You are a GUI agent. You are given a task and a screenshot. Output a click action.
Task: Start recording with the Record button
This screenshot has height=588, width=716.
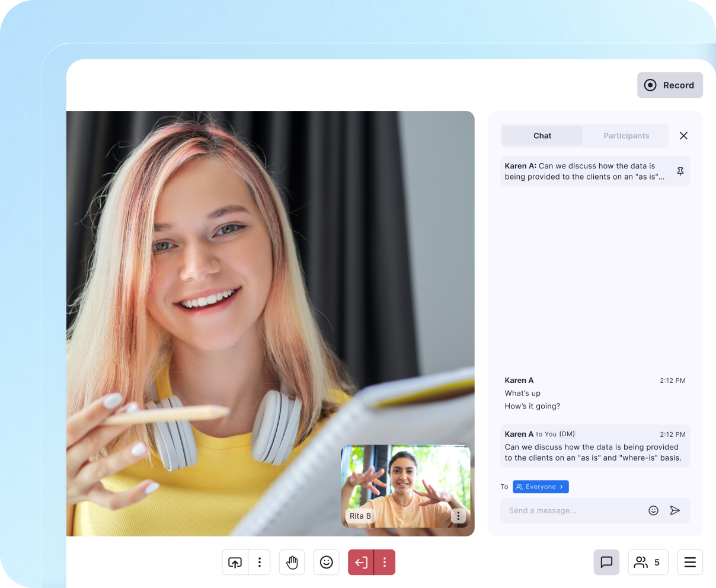click(670, 85)
